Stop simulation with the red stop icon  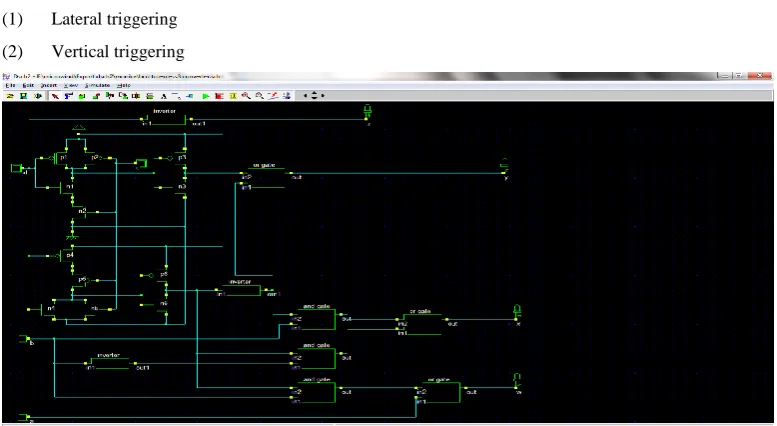[219, 96]
